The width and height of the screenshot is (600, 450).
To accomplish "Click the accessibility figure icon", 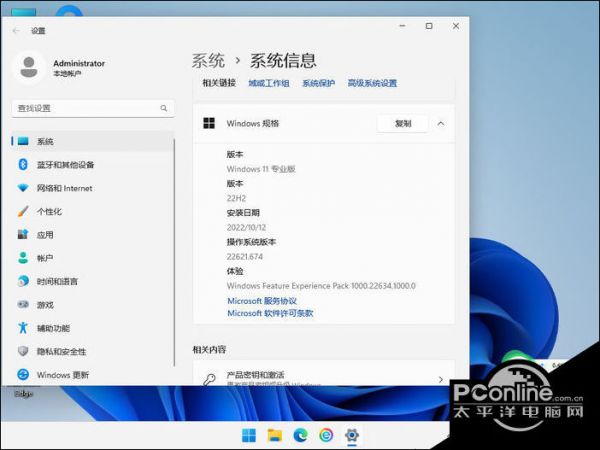I will [x=23, y=328].
